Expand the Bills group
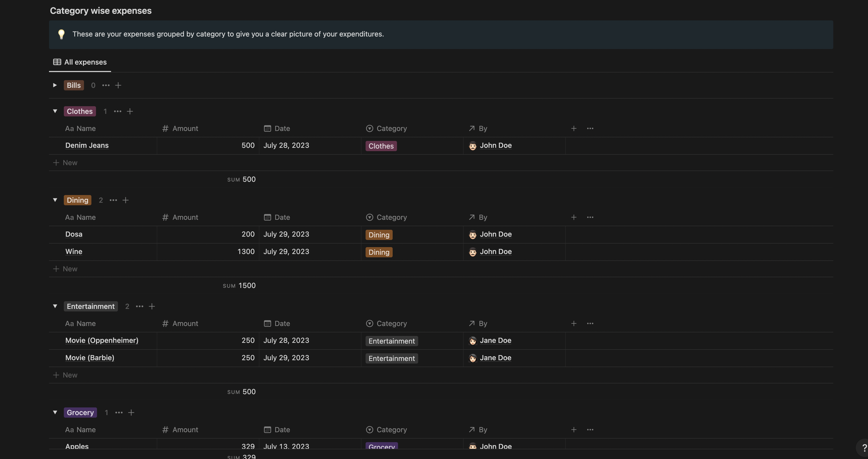This screenshot has height=459, width=868. coord(55,85)
